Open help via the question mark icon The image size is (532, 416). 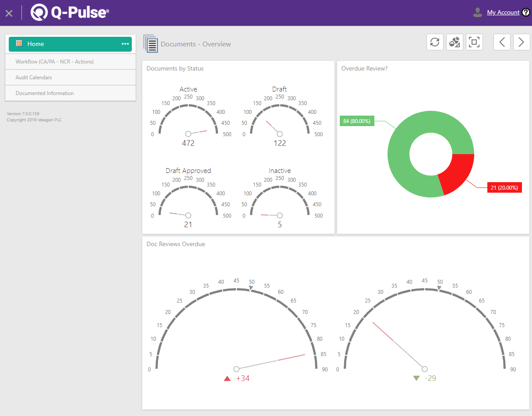[526, 12]
